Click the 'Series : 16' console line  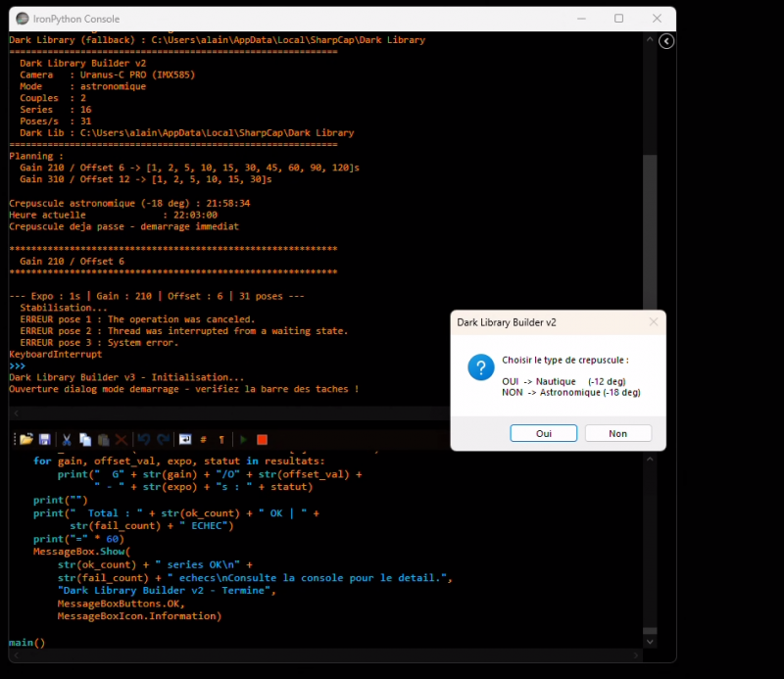[56, 110]
